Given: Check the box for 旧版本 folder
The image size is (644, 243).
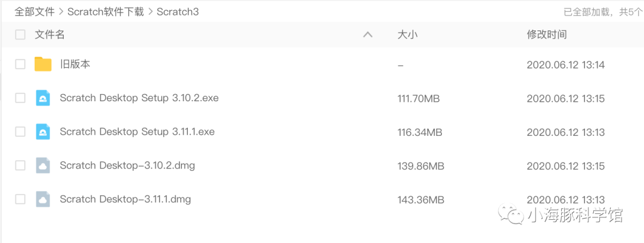Looking at the screenshot, I should pos(20,64).
